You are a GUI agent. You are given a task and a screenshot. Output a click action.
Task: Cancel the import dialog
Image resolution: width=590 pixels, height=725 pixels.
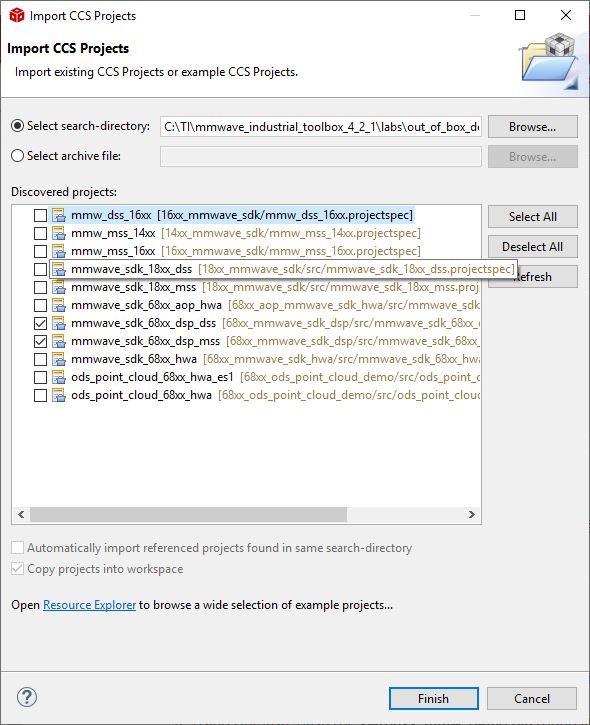pos(532,698)
